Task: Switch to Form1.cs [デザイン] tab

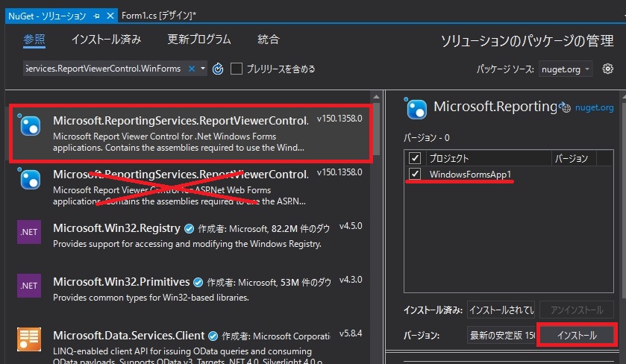Action: tap(158, 16)
